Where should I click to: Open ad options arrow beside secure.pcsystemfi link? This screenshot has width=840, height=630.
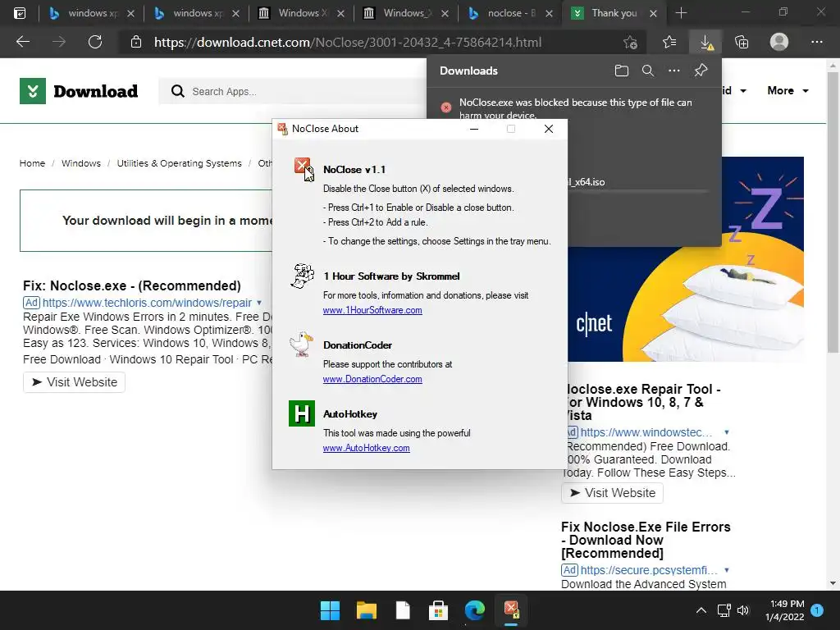tap(727, 570)
